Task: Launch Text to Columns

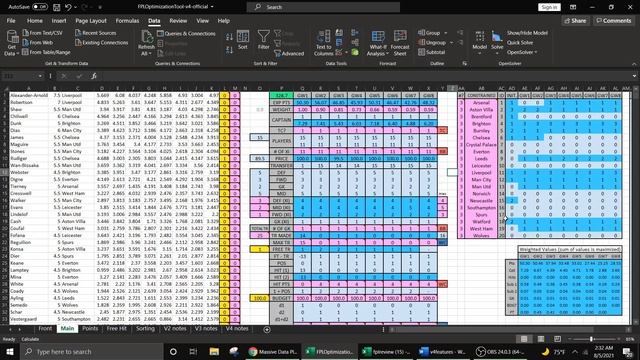Action: tap(324, 43)
